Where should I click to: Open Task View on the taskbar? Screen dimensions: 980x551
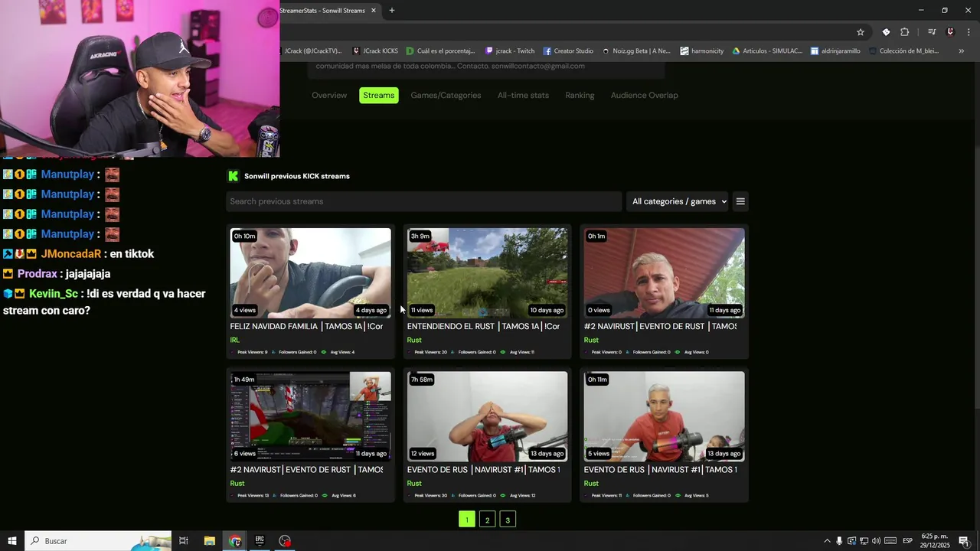coord(184,541)
